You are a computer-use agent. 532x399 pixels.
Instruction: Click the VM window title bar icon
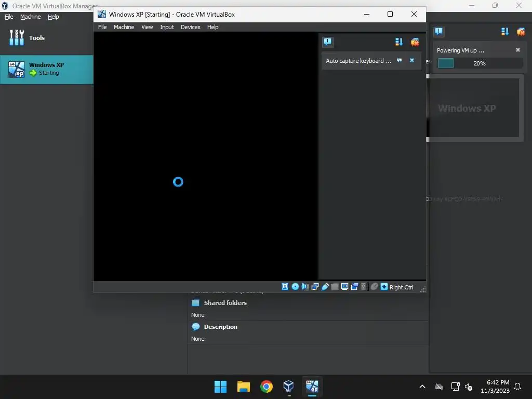102,14
